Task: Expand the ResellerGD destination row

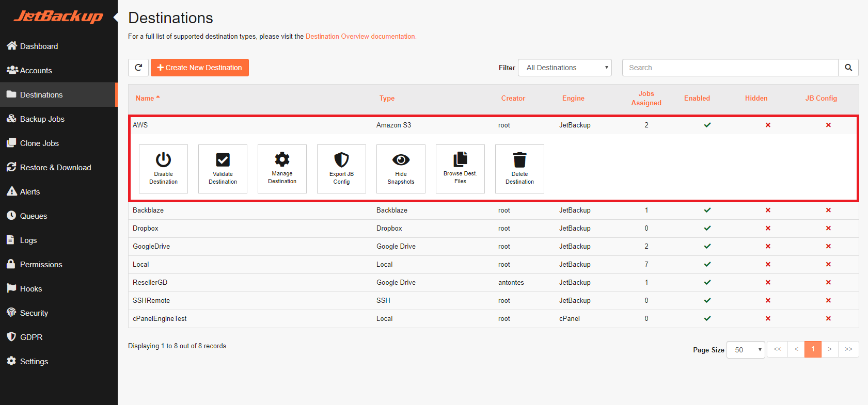Action: pos(494,283)
